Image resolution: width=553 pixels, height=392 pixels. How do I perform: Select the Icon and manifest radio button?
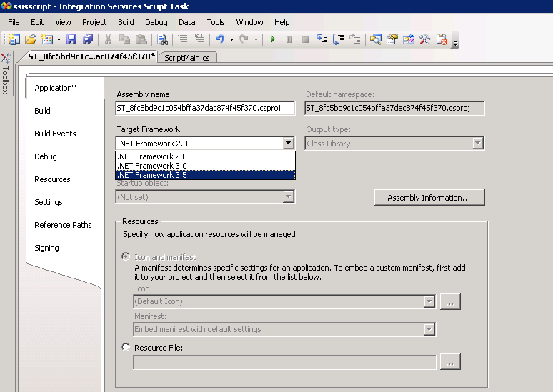126,256
